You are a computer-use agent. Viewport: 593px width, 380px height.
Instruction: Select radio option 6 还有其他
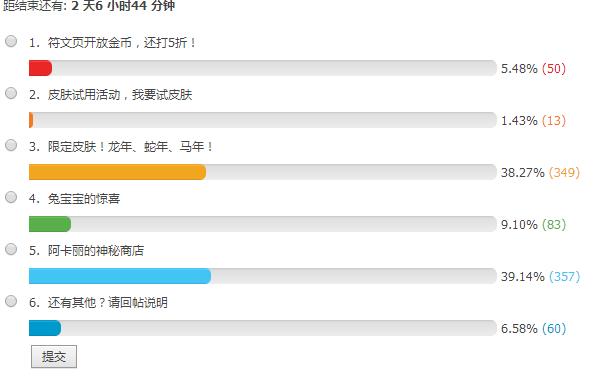point(11,301)
